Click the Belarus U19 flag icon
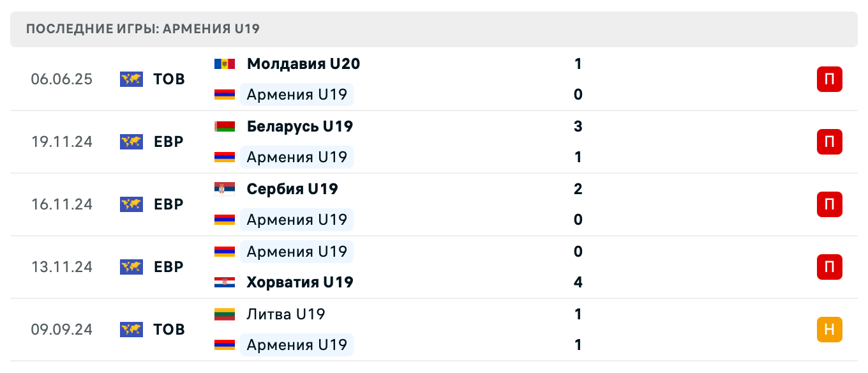 pyautogui.click(x=225, y=126)
